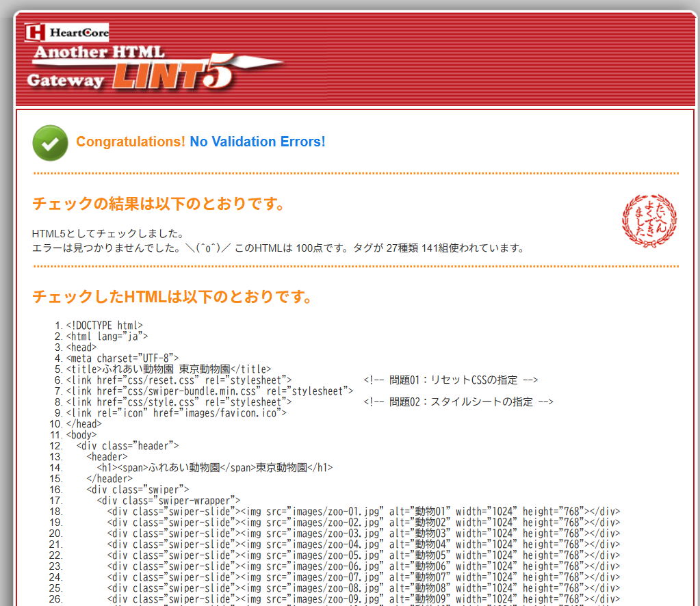The image size is (700, 606).
Task: Click the favicon.ico link code line
Action: (176, 412)
